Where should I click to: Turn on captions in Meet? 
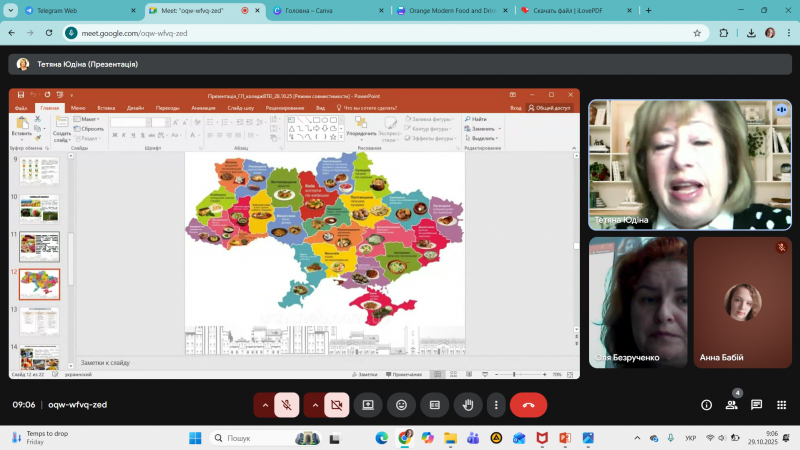(434, 405)
